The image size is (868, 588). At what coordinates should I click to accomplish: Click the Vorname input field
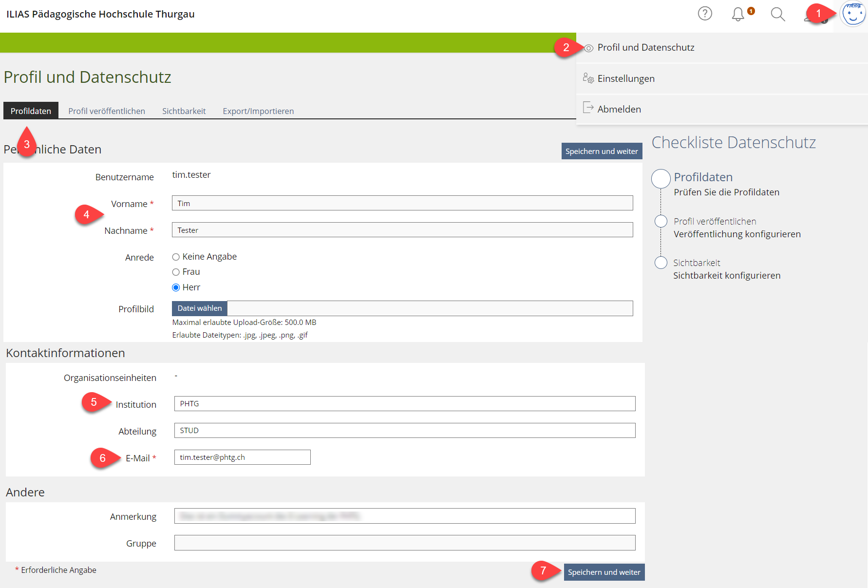402,203
